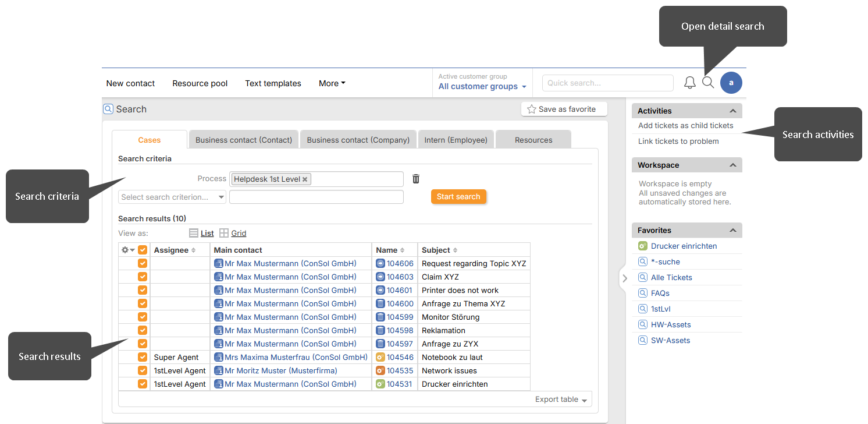868x424 pixels.
Task: Click ticket icon of case 104603
Action: (380, 277)
